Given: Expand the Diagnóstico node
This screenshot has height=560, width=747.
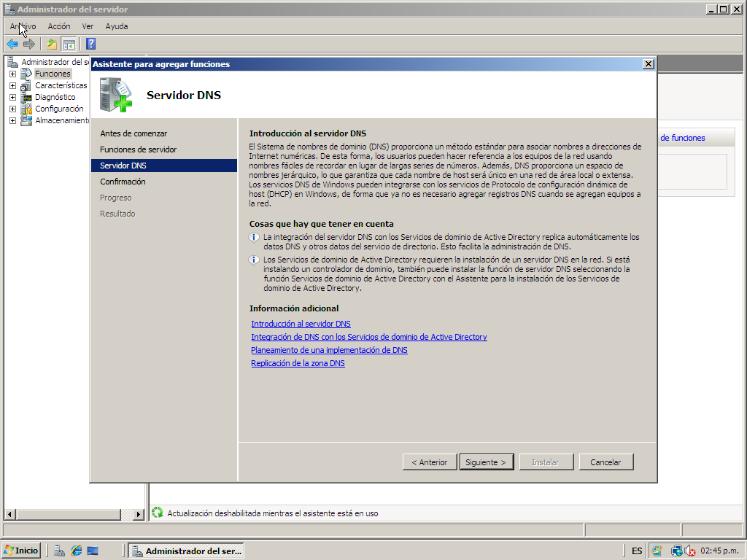Looking at the screenshot, I should click(x=13, y=97).
